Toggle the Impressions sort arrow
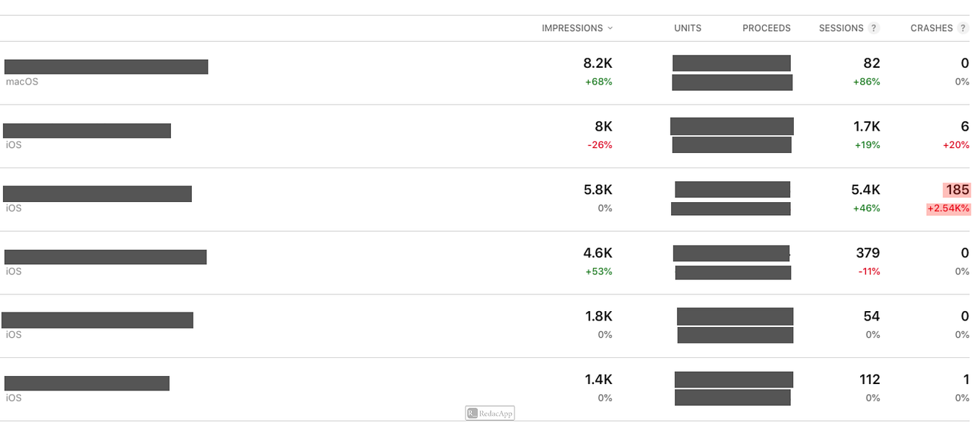This screenshot has height=428, width=980. [610, 28]
